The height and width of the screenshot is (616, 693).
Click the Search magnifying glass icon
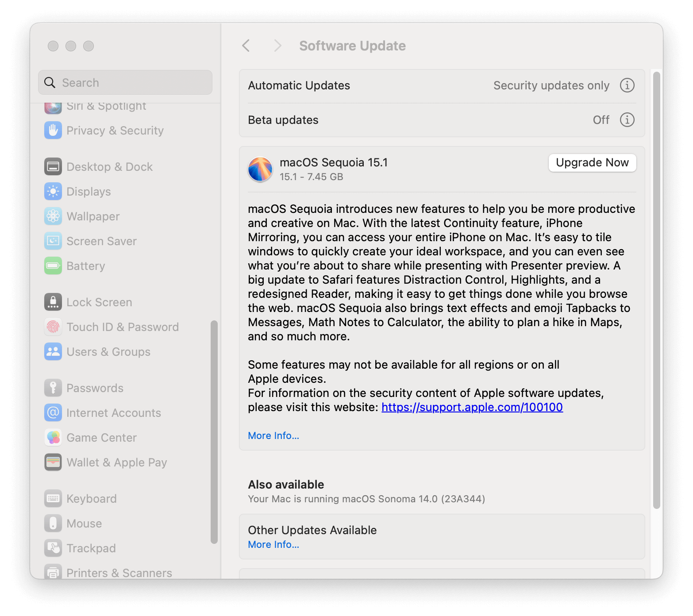50,82
